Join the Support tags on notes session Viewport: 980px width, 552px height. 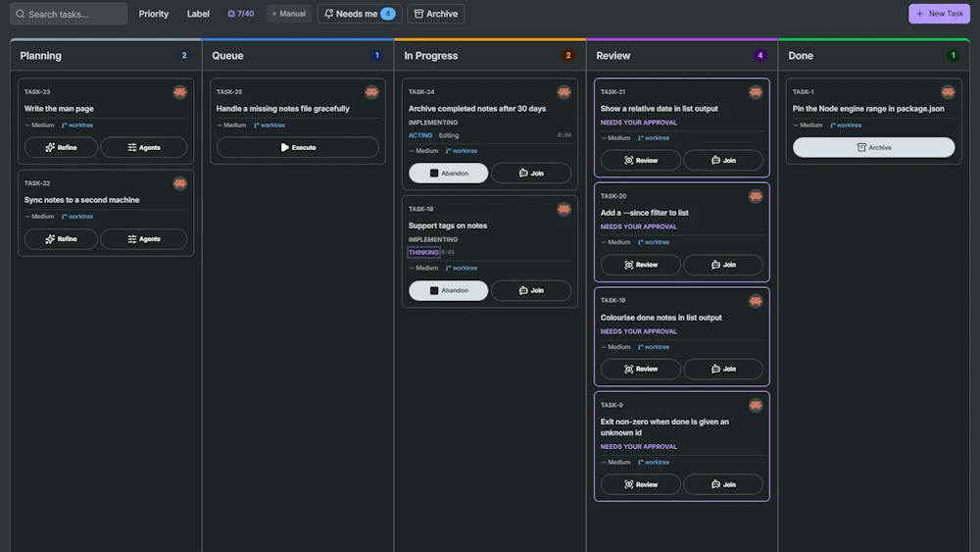(x=531, y=290)
